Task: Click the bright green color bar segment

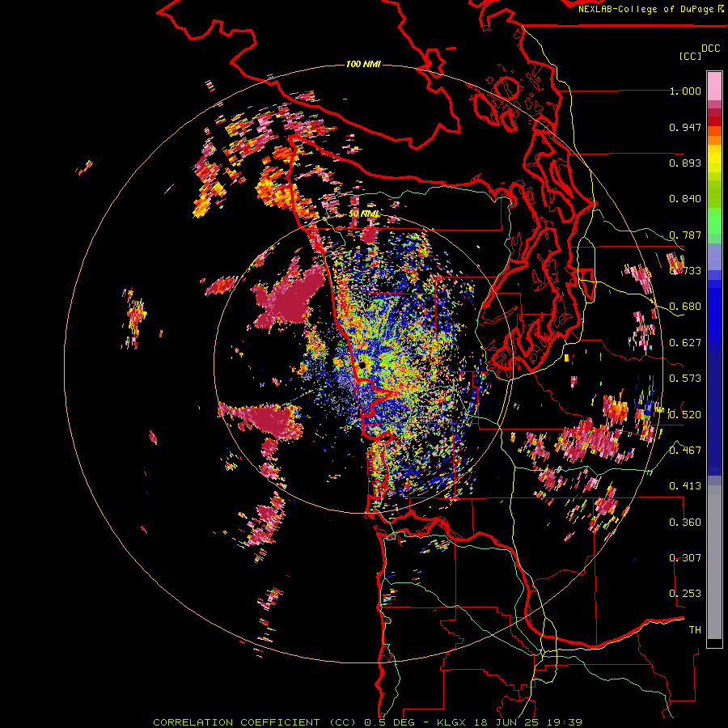Action: pyautogui.click(x=714, y=221)
